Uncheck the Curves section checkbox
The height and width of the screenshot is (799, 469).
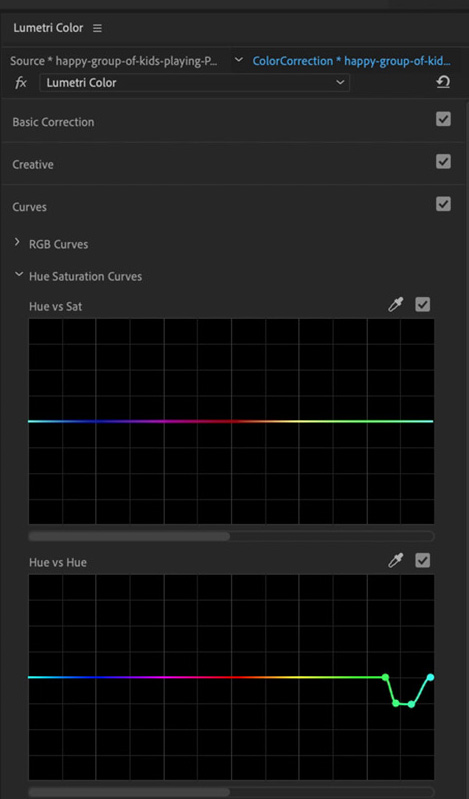[x=443, y=204]
